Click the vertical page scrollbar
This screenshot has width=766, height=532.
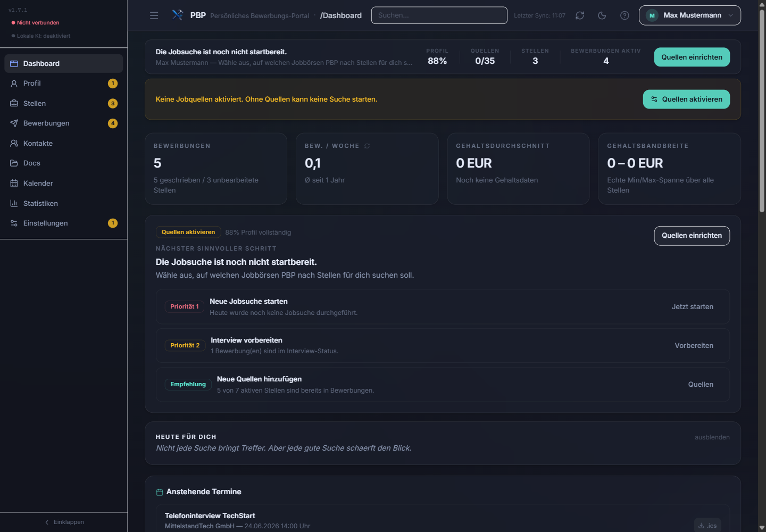[x=762, y=112]
